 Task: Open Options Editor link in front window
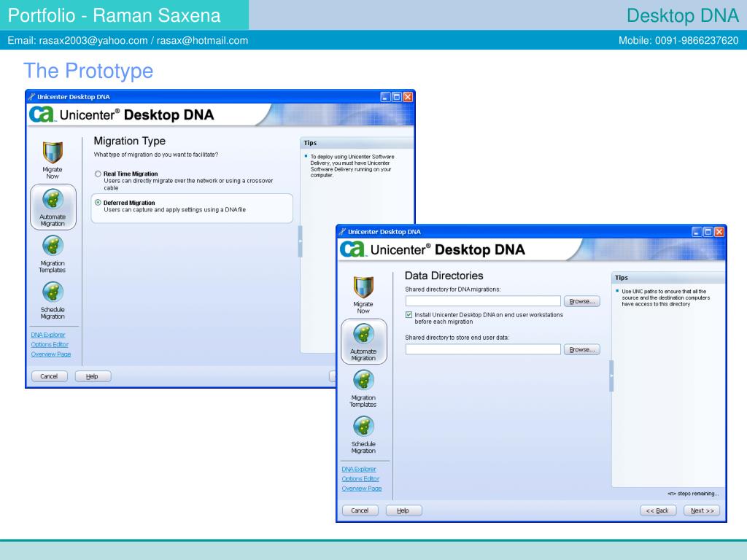pos(360,478)
